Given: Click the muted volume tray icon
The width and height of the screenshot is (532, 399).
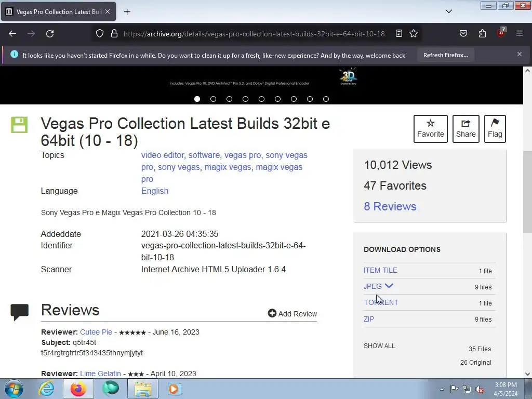Looking at the screenshot, I should click(x=480, y=389).
